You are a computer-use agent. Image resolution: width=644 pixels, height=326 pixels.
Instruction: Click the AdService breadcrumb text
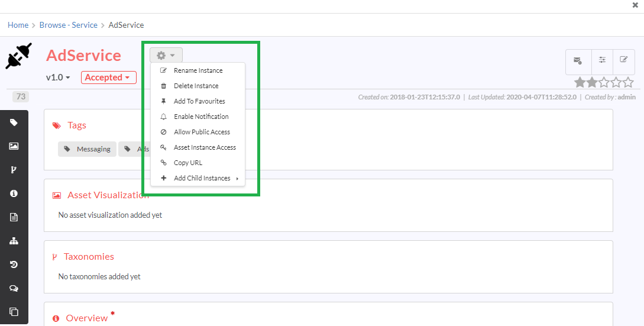pyautogui.click(x=126, y=25)
